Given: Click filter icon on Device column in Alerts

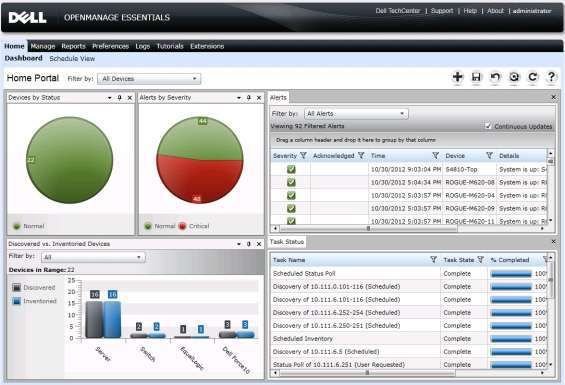Looking at the screenshot, I should click(x=489, y=155).
